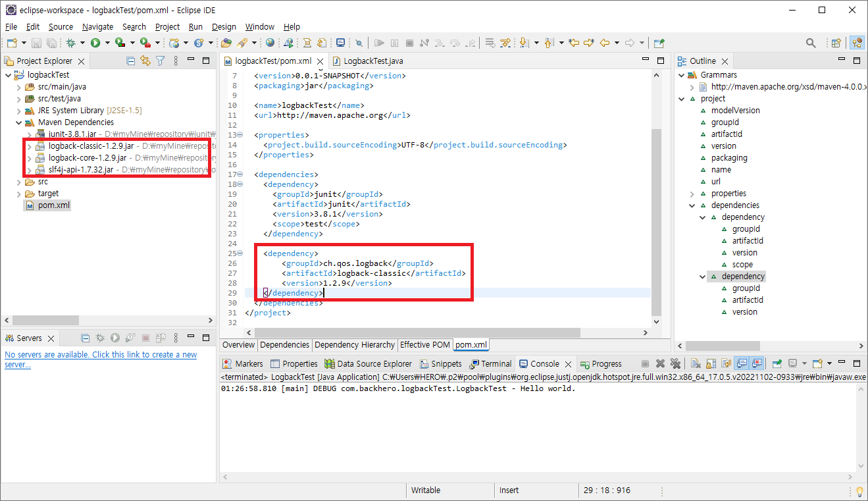Open the Window menu
This screenshot has height=501, width=868.
tap(259, 27)
